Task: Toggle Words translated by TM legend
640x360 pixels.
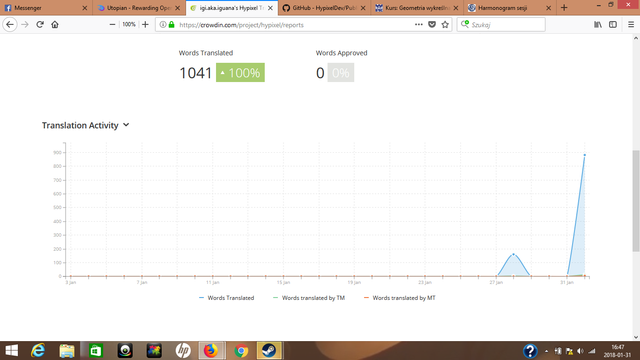Action: pyautogui.click(x=309, y=298)
